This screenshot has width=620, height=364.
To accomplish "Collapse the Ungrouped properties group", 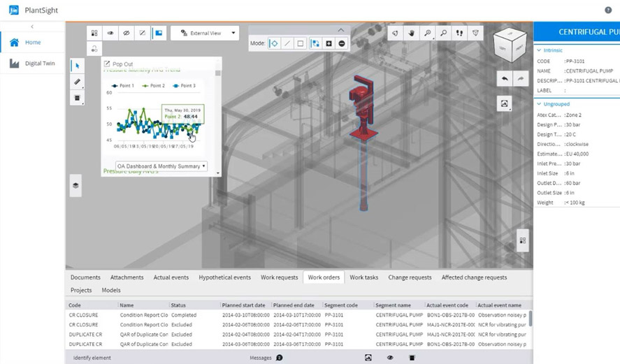I will (x=539, y=104).
